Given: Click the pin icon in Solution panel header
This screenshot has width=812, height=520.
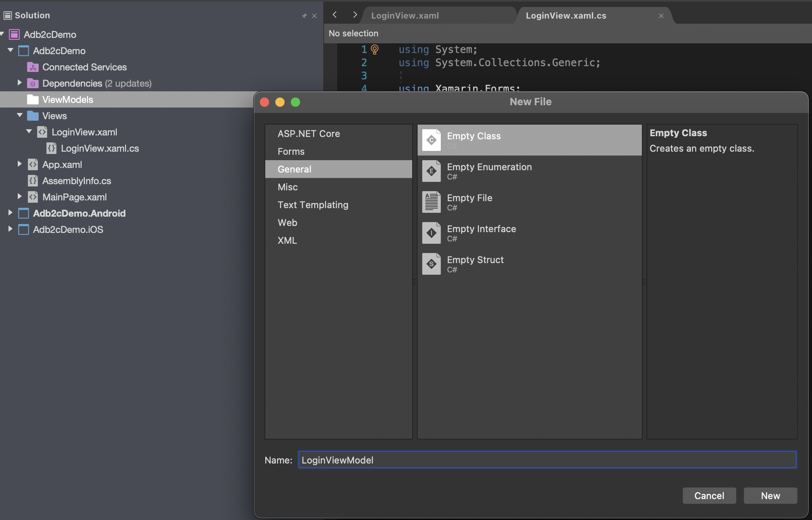Looking at the screenshot, I should click(304, 16).
